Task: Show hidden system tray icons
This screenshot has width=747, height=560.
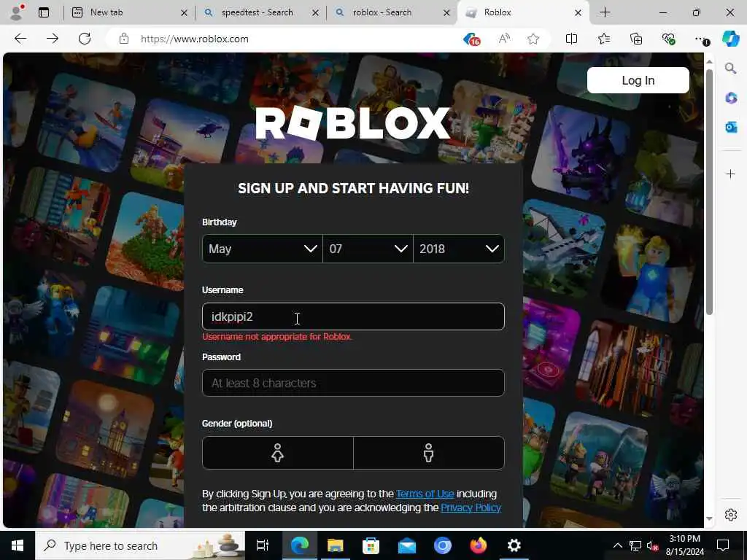Action: 617,545
